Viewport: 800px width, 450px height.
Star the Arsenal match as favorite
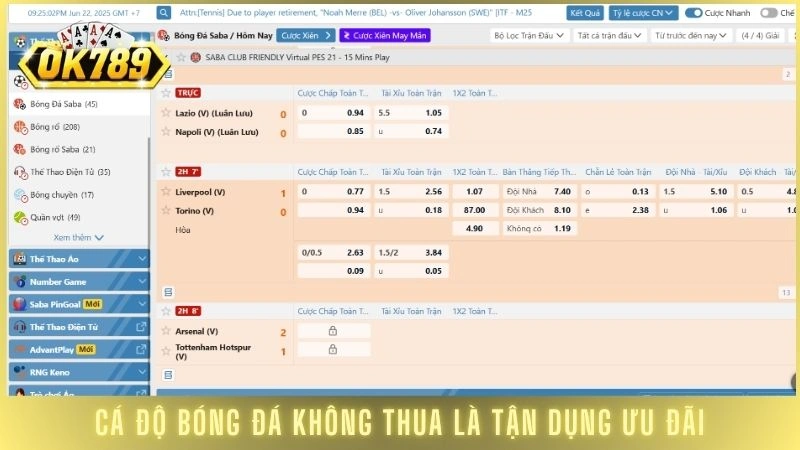166,331
